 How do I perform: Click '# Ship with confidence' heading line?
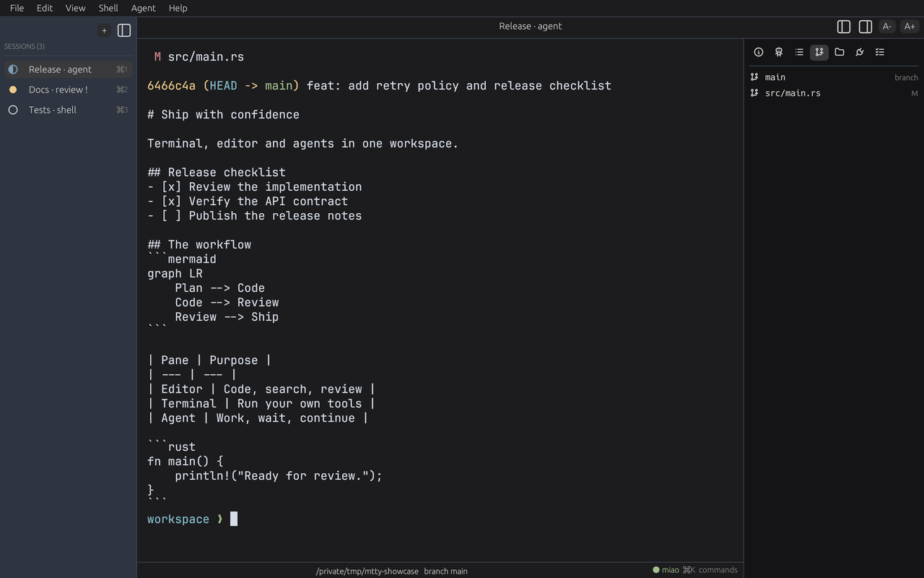point(223,114)
